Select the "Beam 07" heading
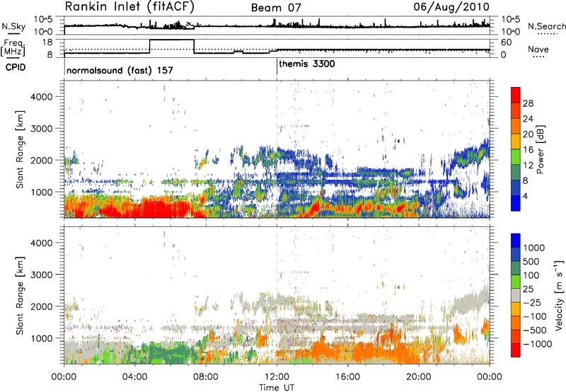The image size is (566, 392). point(276,8)
